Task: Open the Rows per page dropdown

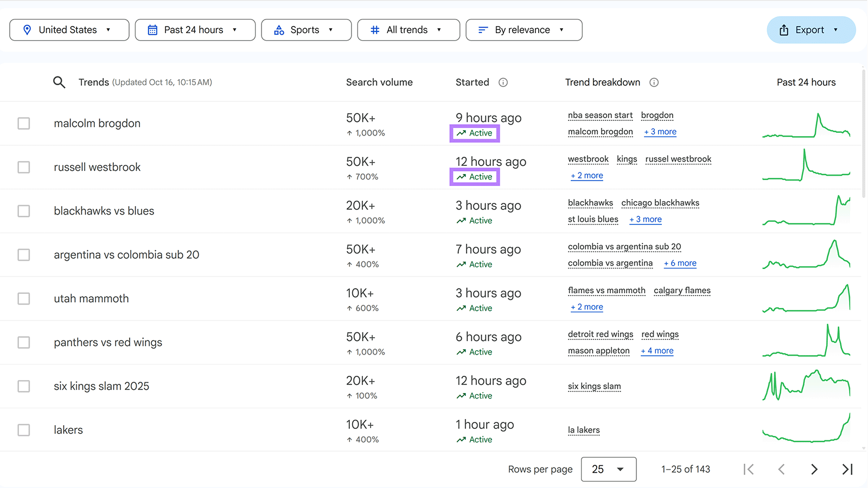Action: click(608, 469)
